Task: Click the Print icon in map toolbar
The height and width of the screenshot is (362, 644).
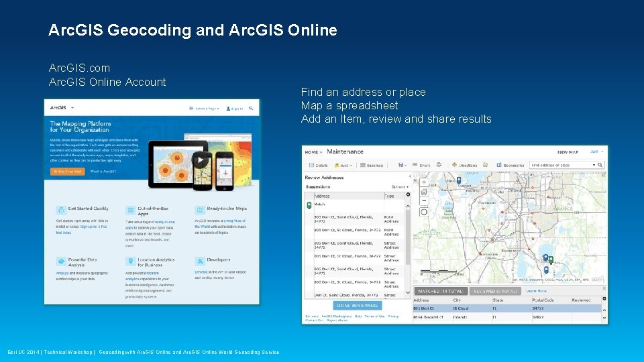Action: [x=439, y=165]
